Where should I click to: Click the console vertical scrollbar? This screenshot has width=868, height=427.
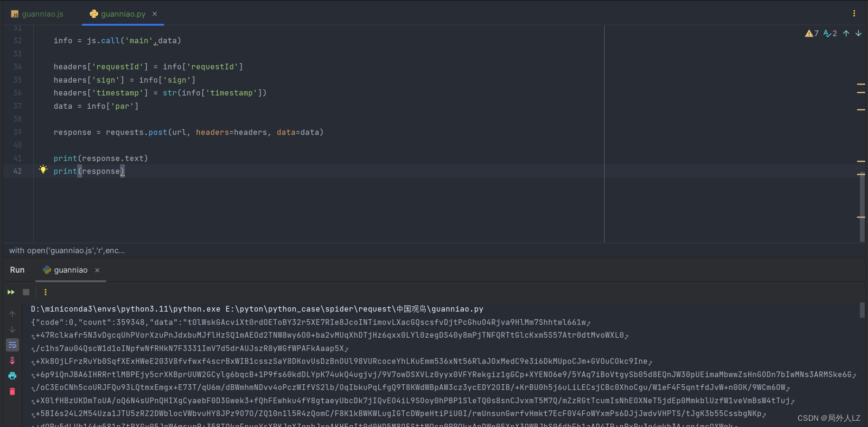point(862,310)
